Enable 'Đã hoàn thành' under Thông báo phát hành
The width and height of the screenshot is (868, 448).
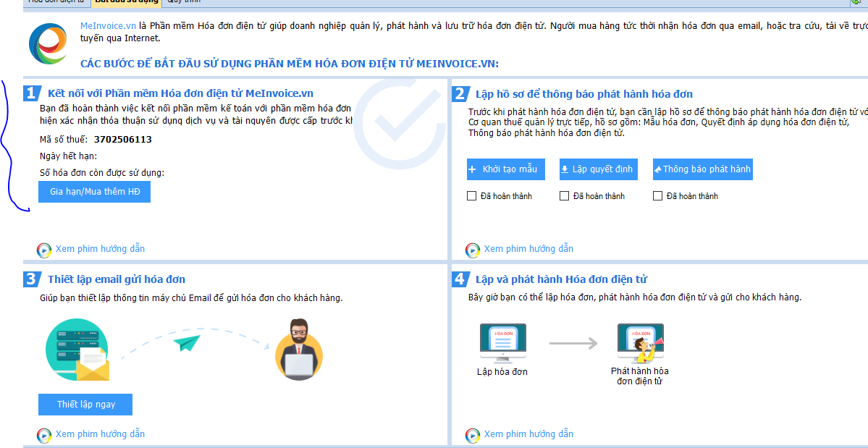[657, 196]
